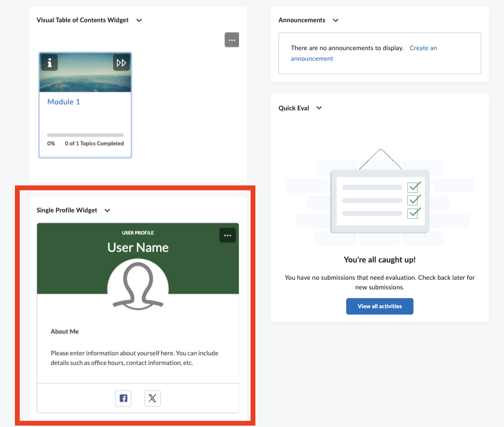Viewport: 504px width, 427px height.
Task: Click the Facebook icon on the profile widget
Action: click(x=123, y=398)
